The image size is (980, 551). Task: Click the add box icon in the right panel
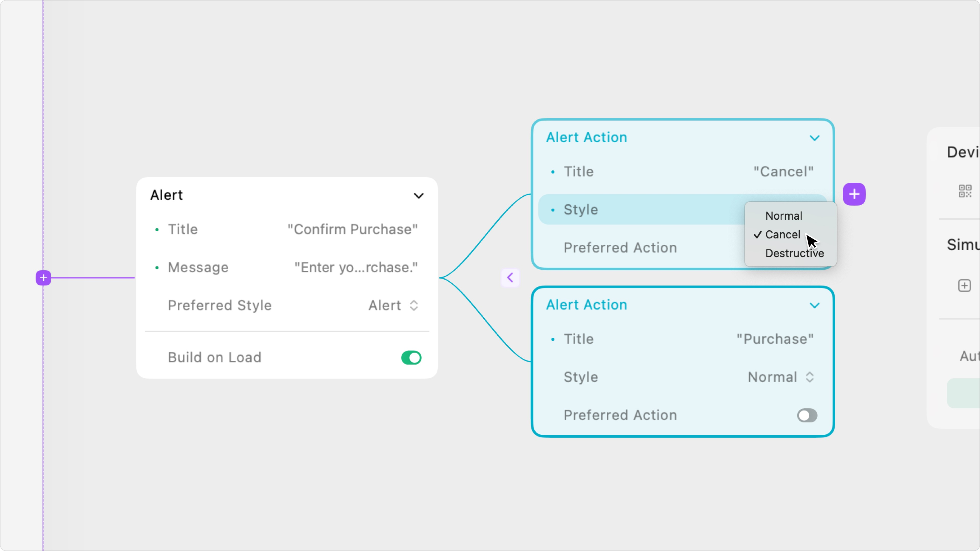[964, 286]
